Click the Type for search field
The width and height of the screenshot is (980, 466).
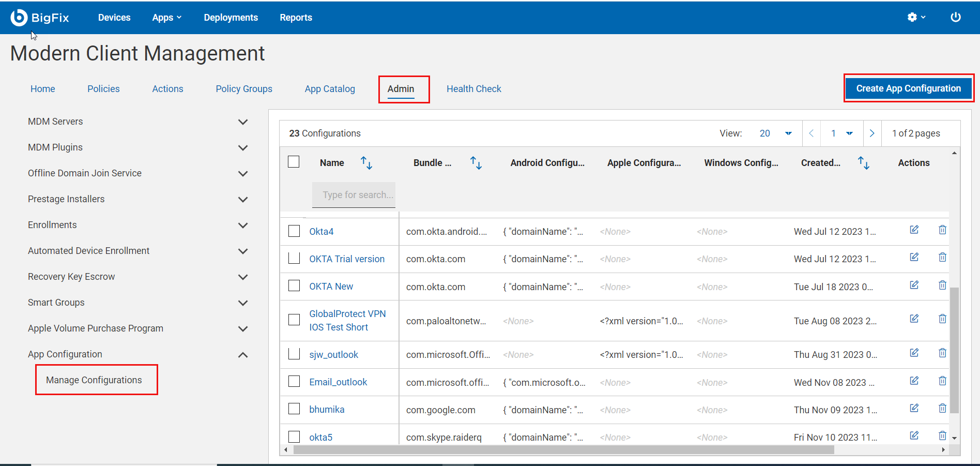point(354,195)
